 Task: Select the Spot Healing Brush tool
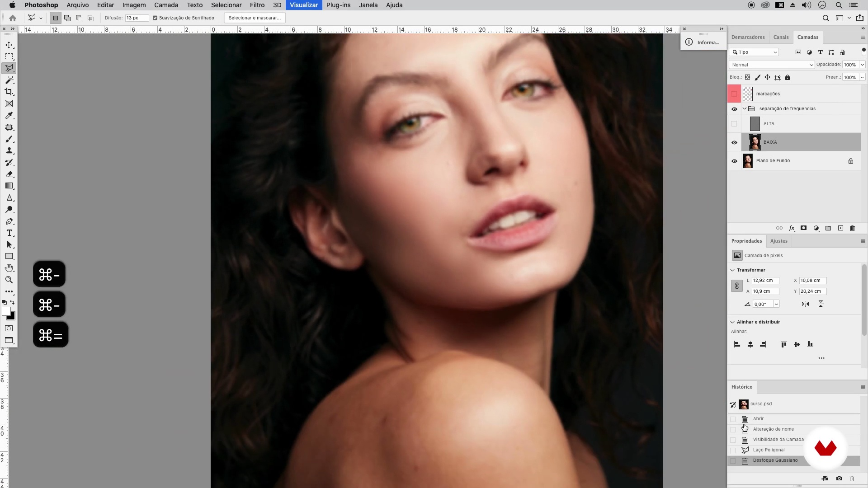tap(9, 127)
